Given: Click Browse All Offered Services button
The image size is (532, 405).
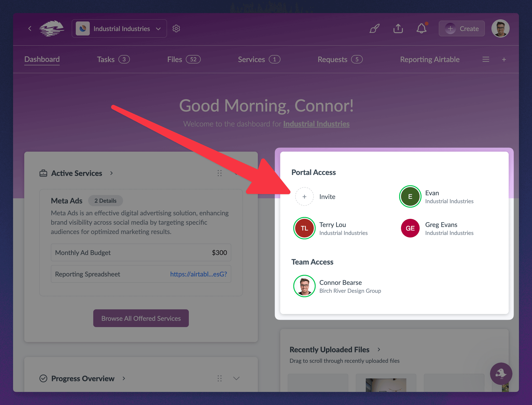Looking at the screenshot, I should (141, 318).
